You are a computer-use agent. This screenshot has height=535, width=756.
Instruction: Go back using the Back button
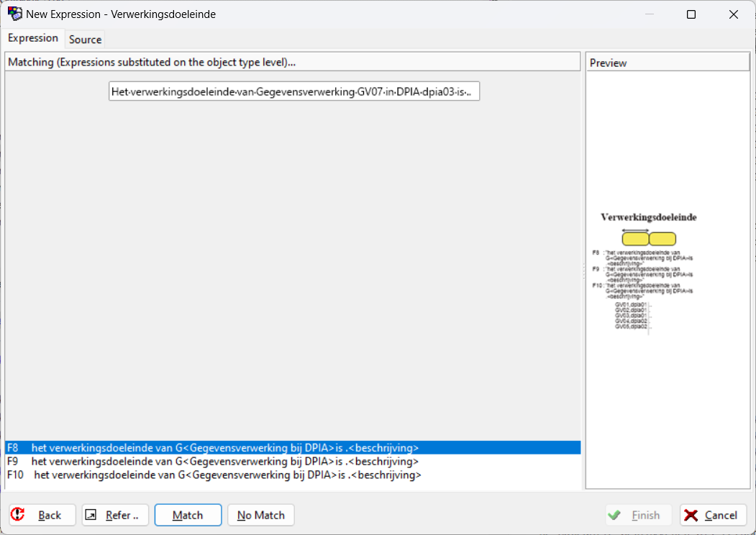(40, 515)
